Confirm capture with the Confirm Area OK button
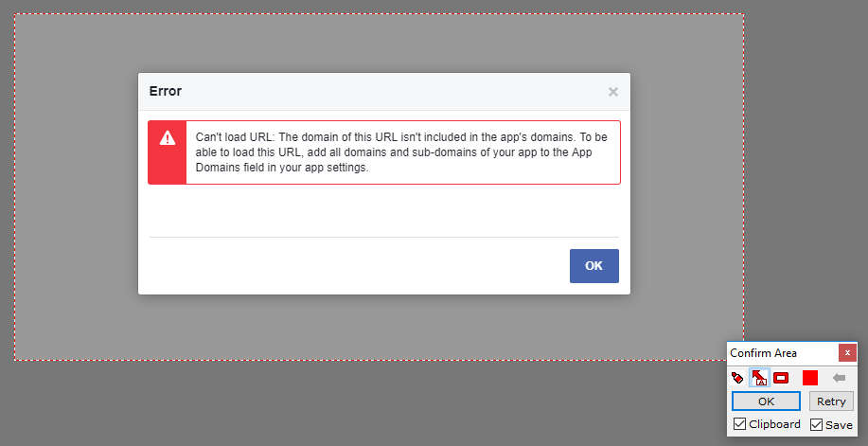Viewport: 868px width, 446px height. coord(766,401)
